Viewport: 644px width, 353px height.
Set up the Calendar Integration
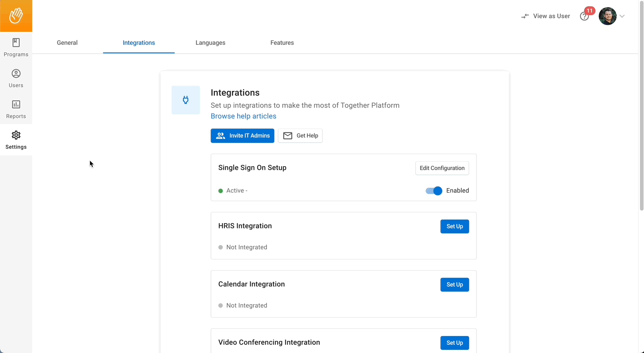point(455,284)
